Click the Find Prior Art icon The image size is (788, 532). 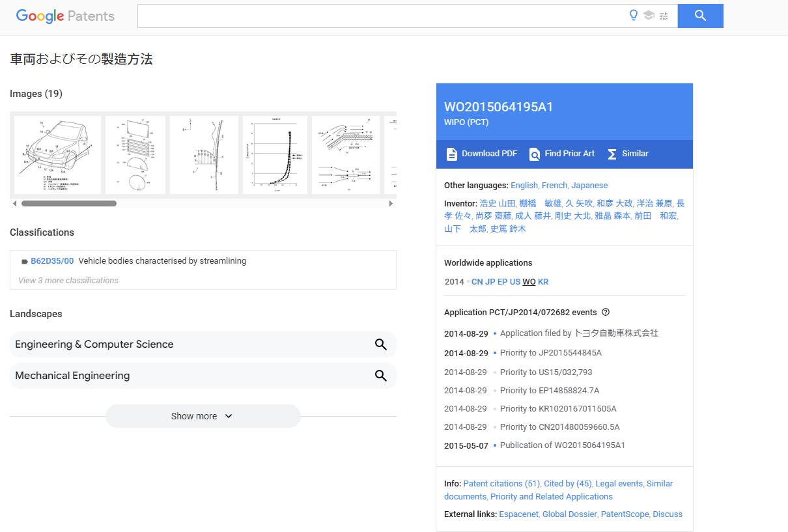[535, 154]
